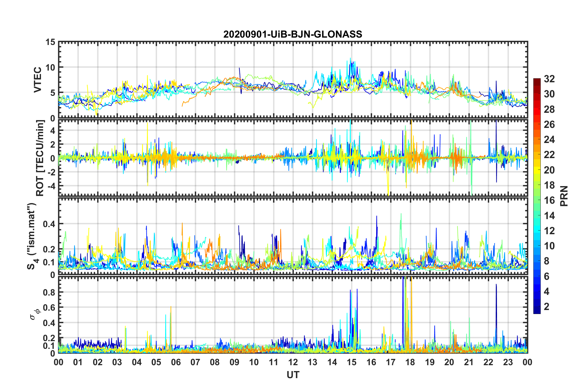This screenshot has width=586, height=392.
Task: Click the S4 axis tick label 0.4
Action: pyautogui.click(x=49, y=224)
